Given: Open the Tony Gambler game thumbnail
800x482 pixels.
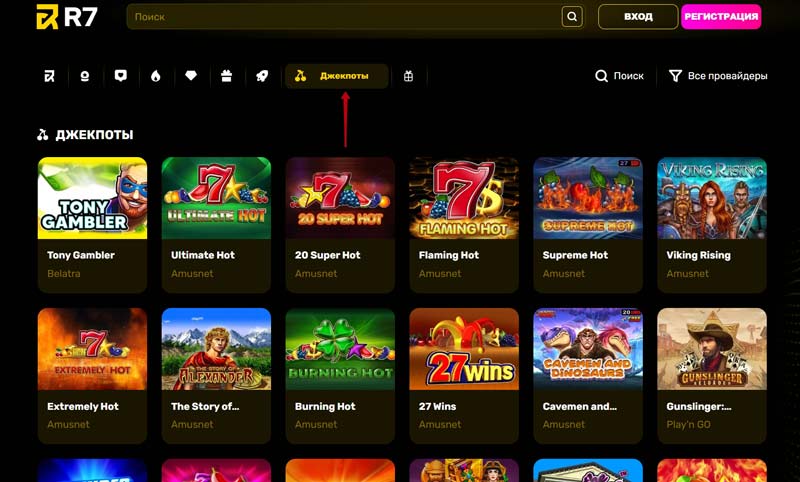Looking at the screenshot, I should [92, 198].
